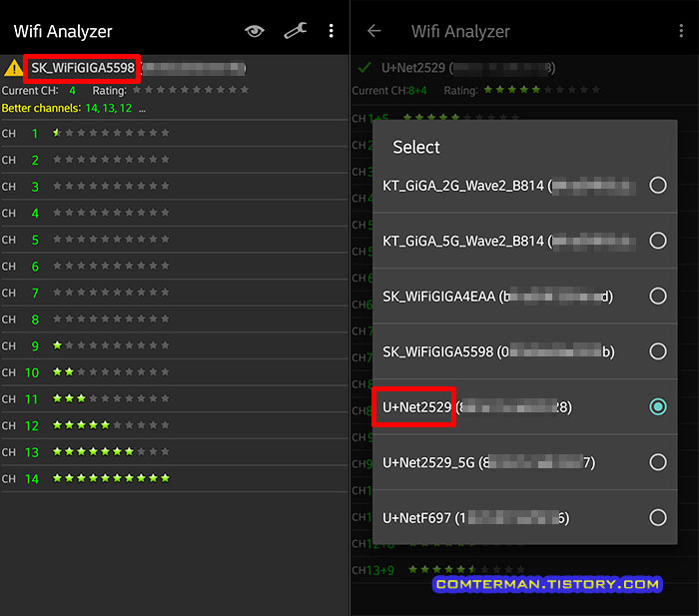This screenshot has width=699, height=616.
Task: Tap the Current CH: 4 label
Action: coord(39,91)
